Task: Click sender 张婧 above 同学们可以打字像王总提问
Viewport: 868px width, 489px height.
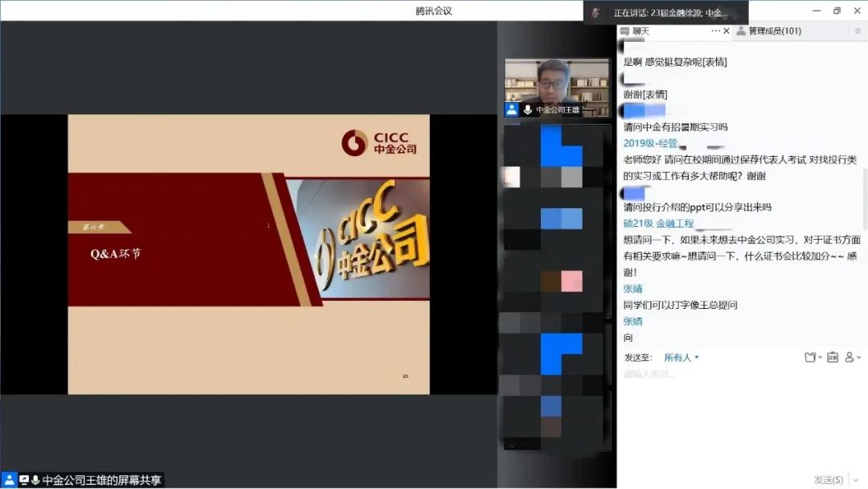Action: click(x=633, y=289)
